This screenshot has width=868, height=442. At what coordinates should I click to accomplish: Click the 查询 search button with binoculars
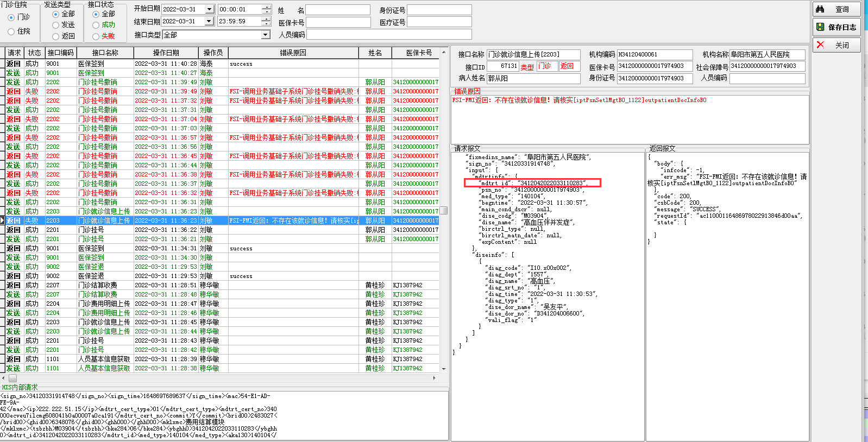click(x=836, y=9)
